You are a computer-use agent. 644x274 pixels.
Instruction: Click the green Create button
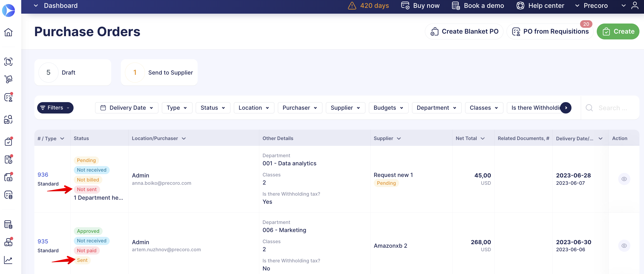(x=618, y=31)
